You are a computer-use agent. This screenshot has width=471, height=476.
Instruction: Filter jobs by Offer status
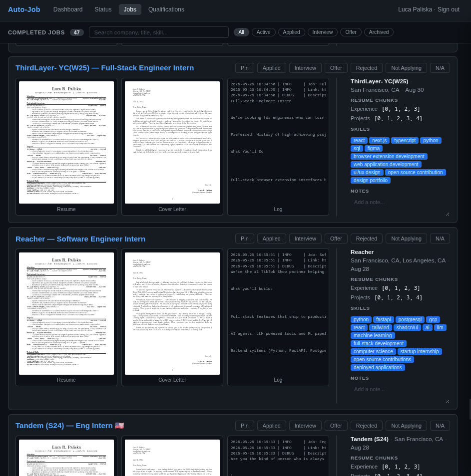point(351,32)
